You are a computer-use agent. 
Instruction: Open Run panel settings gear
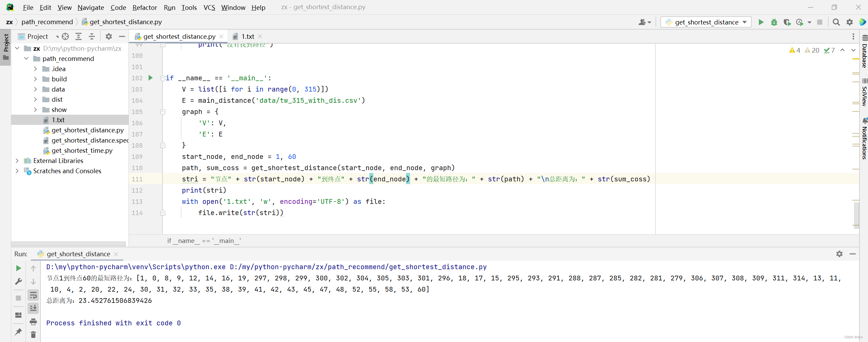coord(839,254)
